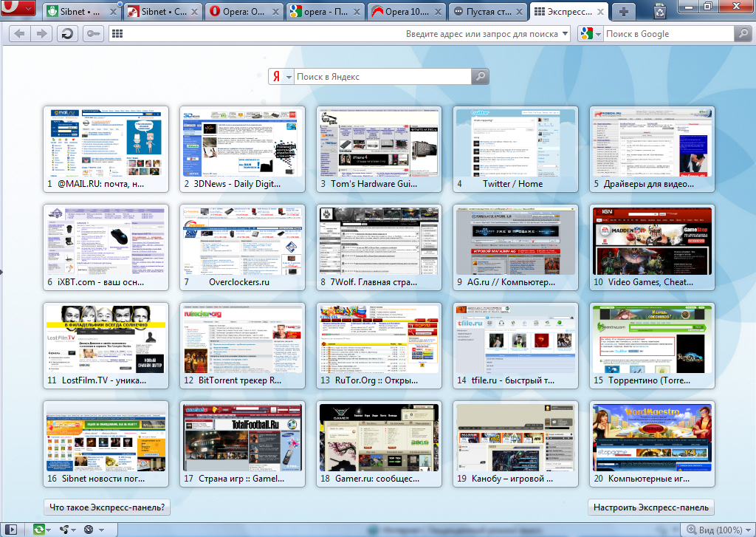Open the Yandex search engine selector dropdown
Viewport: 756px width, 537px height.
281,76
